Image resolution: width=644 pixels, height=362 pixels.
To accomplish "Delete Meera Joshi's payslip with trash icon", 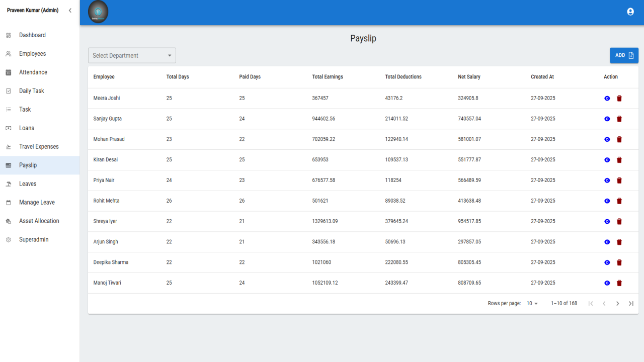I will [x=619, y=99].
